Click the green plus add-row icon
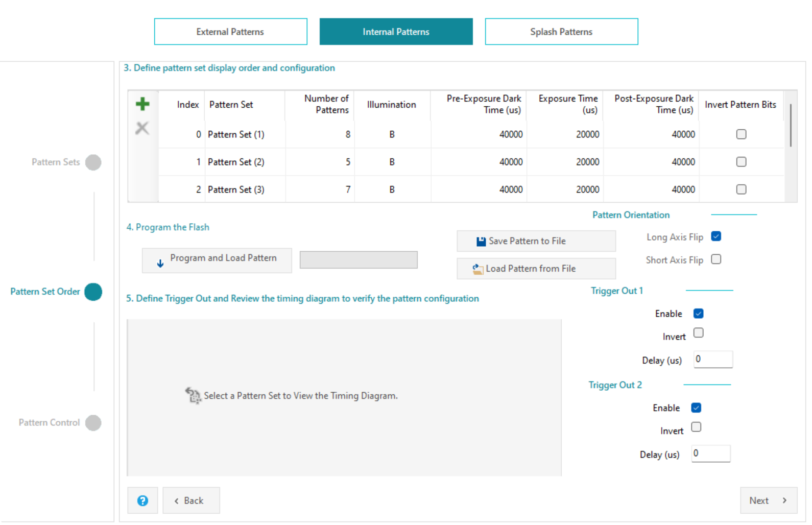This screenshot has width=812, height=525. [142, 104]
